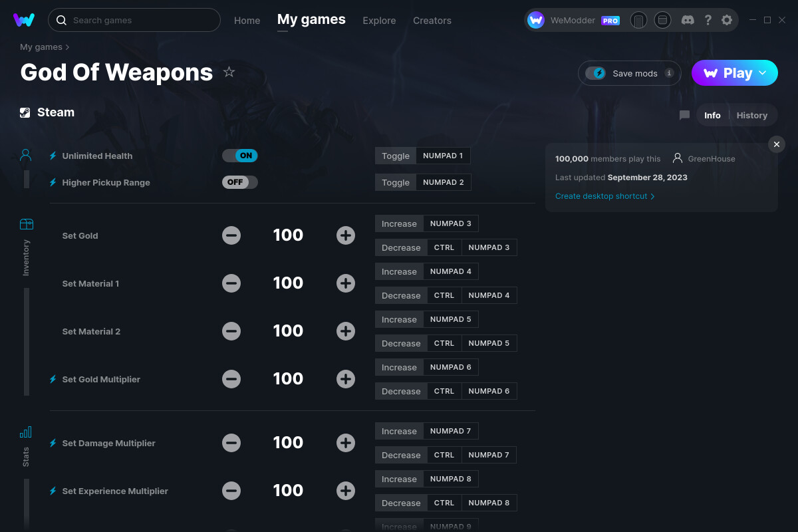Jump to Player category icon
Image resolution: width=798 pixels, height=532 pixels.
point(26,155)
